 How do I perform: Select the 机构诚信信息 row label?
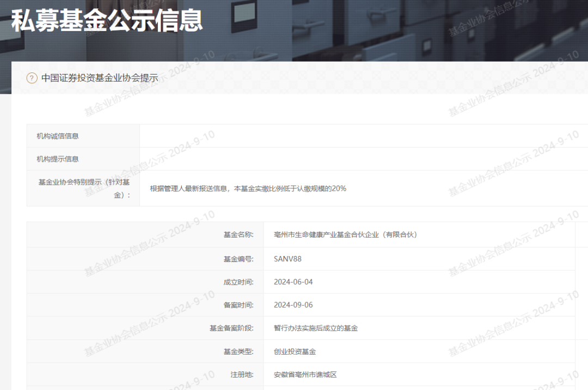[x=58, y=136]
